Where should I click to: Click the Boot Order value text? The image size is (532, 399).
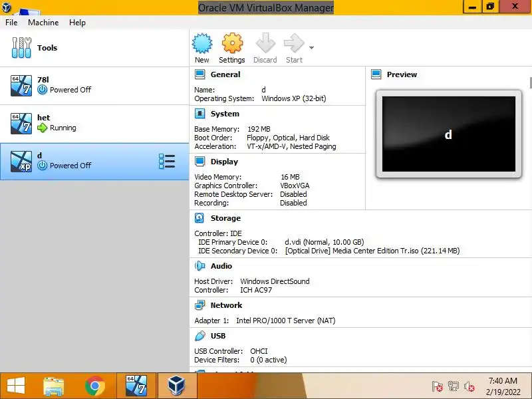288,138
